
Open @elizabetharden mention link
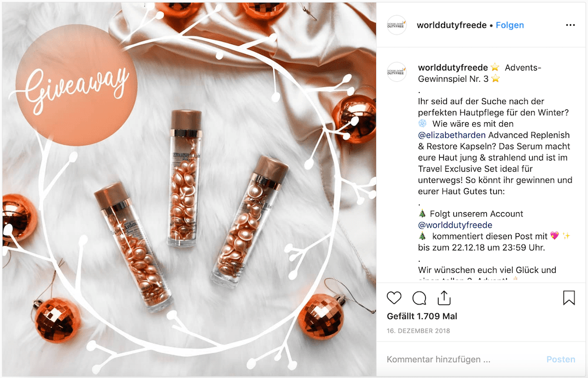coord(452,135)
